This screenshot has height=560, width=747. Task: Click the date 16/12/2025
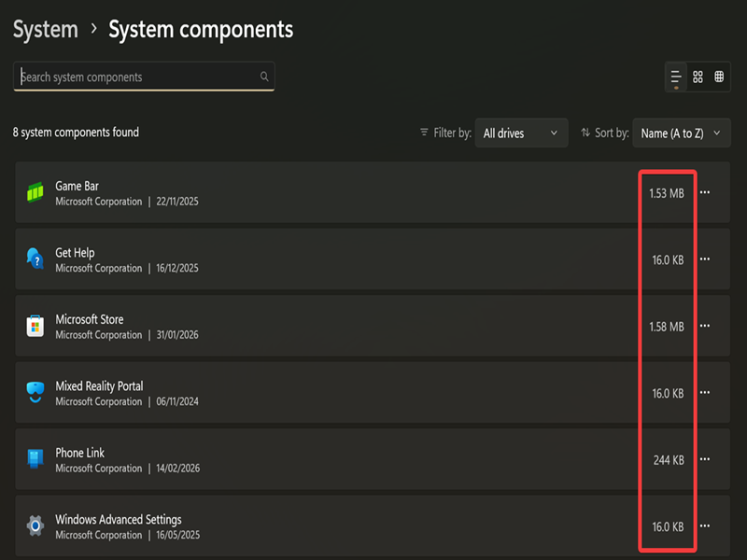click(x=177, y=268)
